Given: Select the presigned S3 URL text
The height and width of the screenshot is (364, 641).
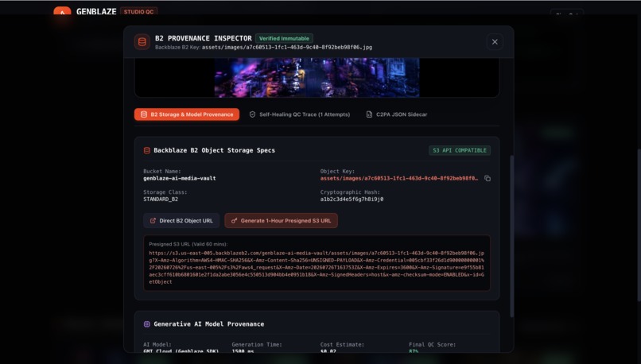Looking at the screenshot, I should coord(317,268).
